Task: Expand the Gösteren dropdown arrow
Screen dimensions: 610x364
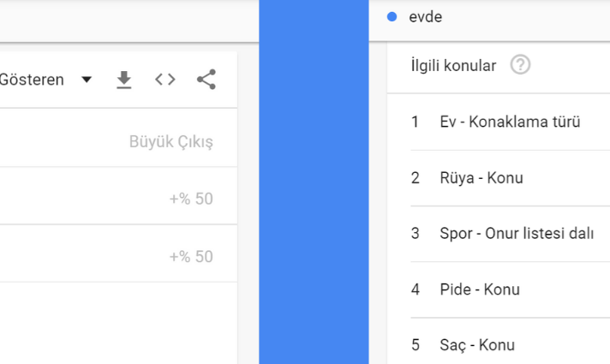Action: pyautogui.click(x=87, y=80)
